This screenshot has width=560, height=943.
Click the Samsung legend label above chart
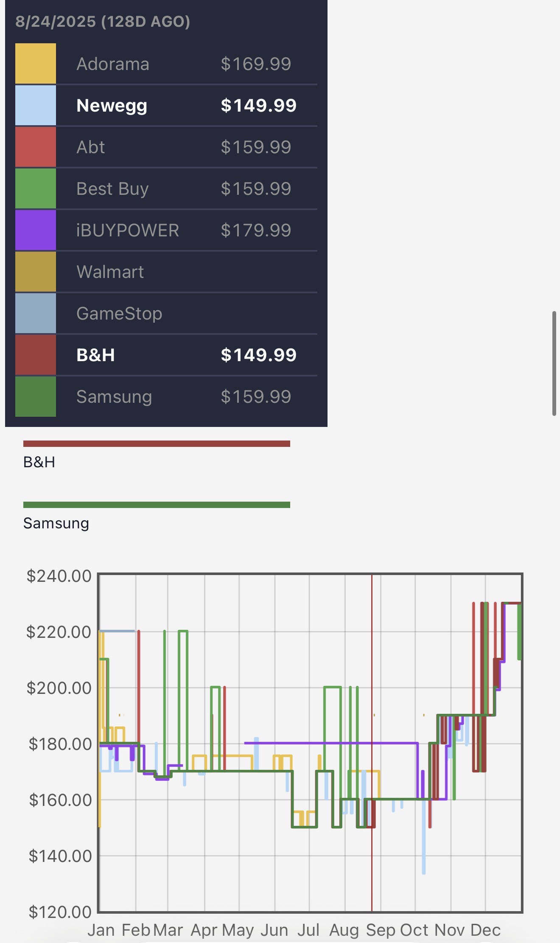56,523
